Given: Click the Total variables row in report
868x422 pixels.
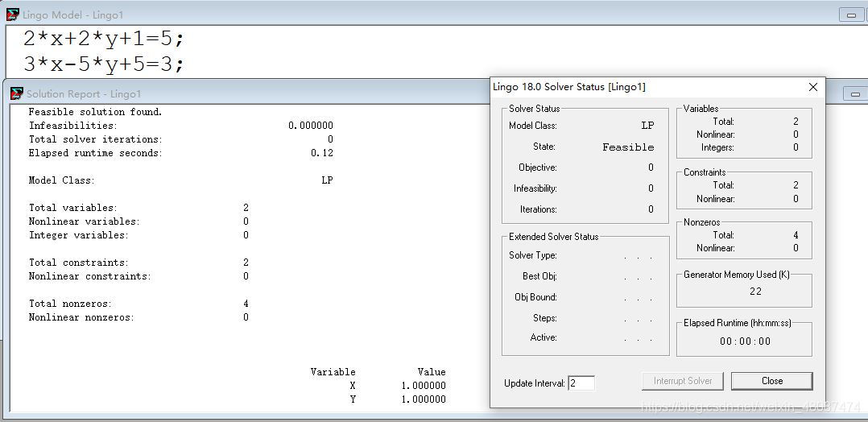Looking at the screenshot, I should pos(139,208).
